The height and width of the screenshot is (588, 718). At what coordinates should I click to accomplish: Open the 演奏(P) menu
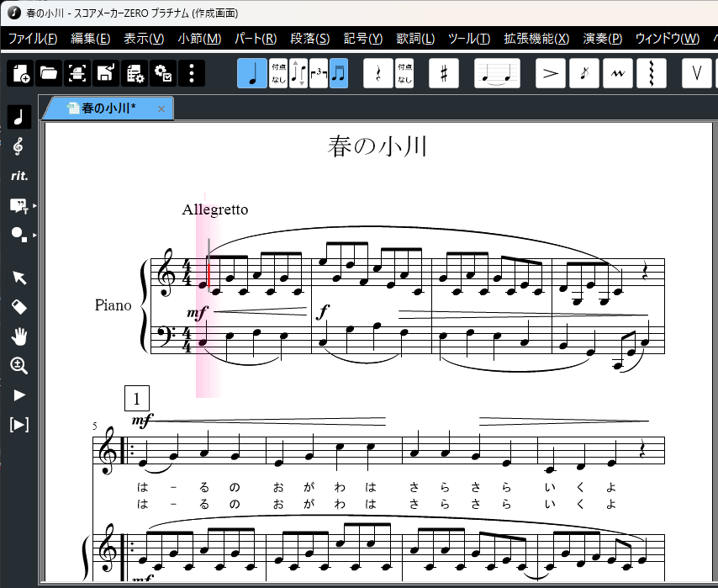tap(602, 39)
